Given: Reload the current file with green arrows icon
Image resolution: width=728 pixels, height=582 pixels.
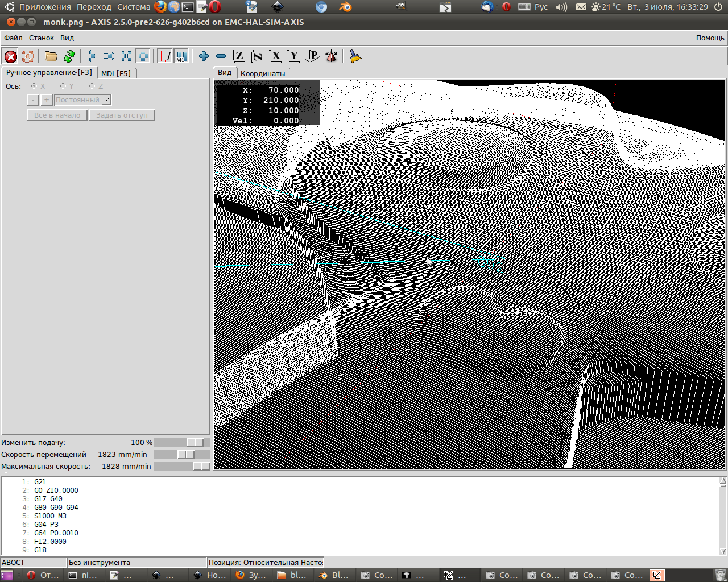Looking at the screenshot, I should click(x=69, y=56).
